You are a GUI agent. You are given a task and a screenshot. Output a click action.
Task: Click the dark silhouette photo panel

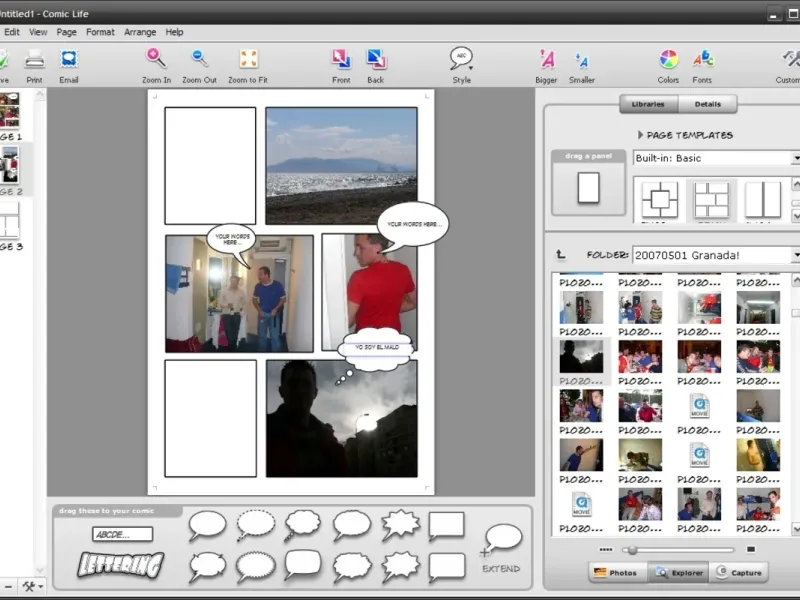(x=341, y=418)
